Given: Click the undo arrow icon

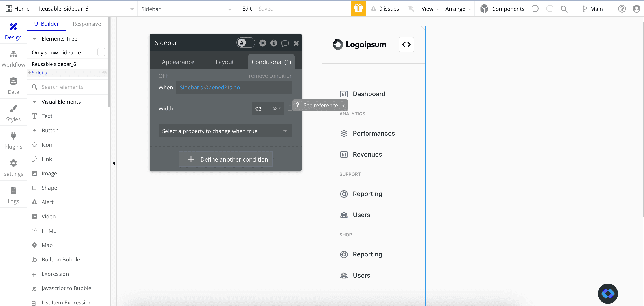Looking at the screenshot, I should click(x=535, y=9).
